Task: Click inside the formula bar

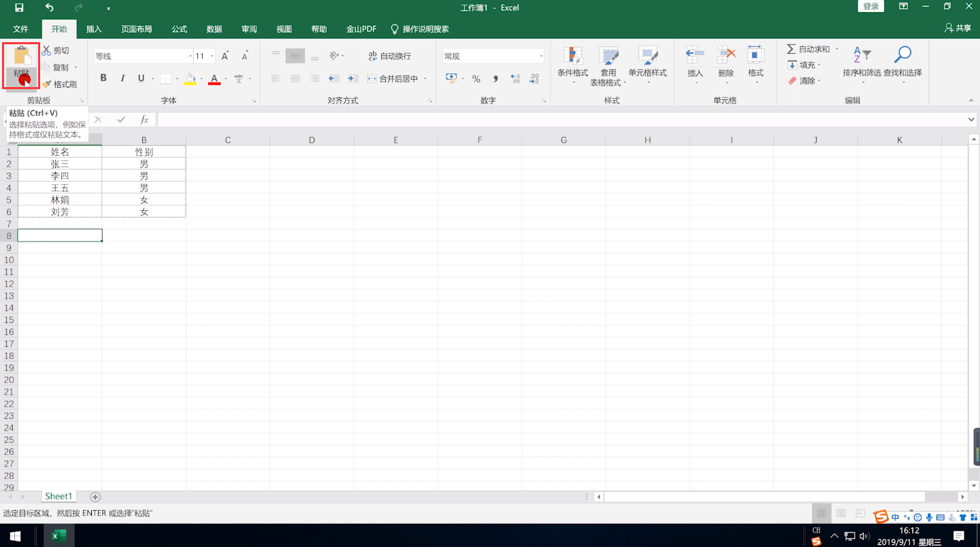Action: 561,120
